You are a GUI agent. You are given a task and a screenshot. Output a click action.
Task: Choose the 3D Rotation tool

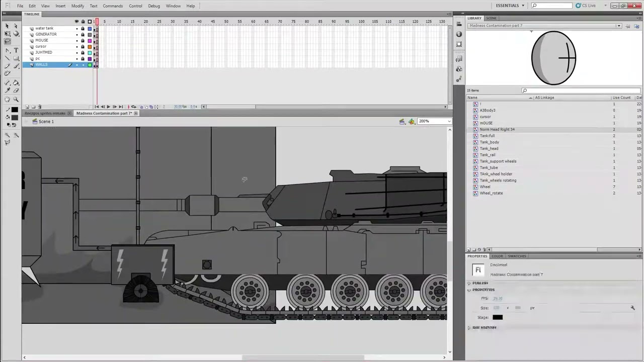[16, 34]
